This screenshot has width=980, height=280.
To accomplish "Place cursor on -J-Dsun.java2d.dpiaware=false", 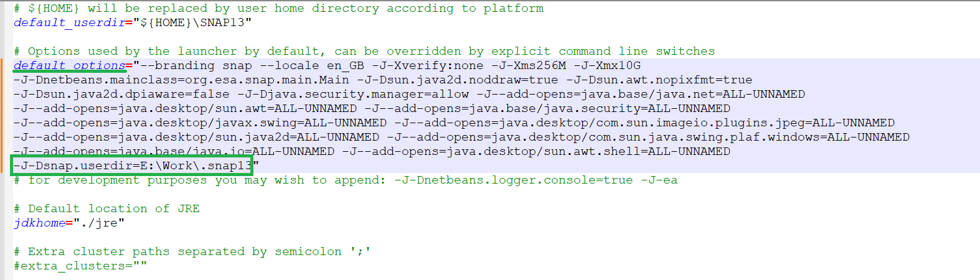I will 121,94.
